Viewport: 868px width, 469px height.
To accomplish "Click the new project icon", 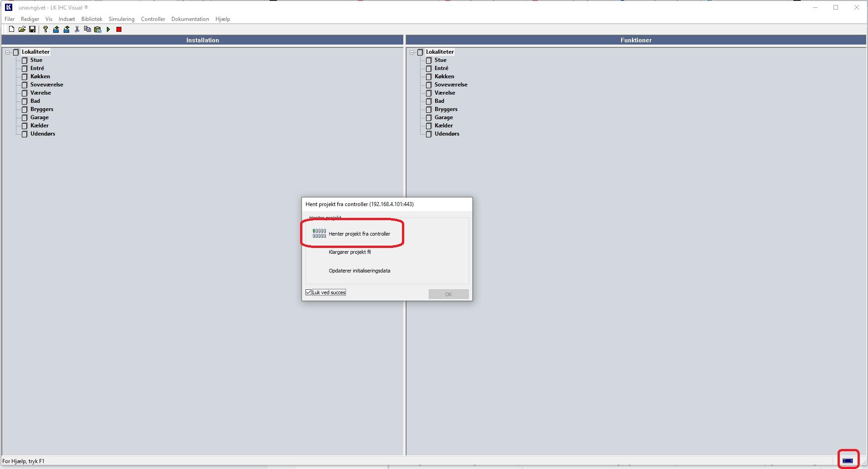I will pyautogui.click(x=11, y=30).
